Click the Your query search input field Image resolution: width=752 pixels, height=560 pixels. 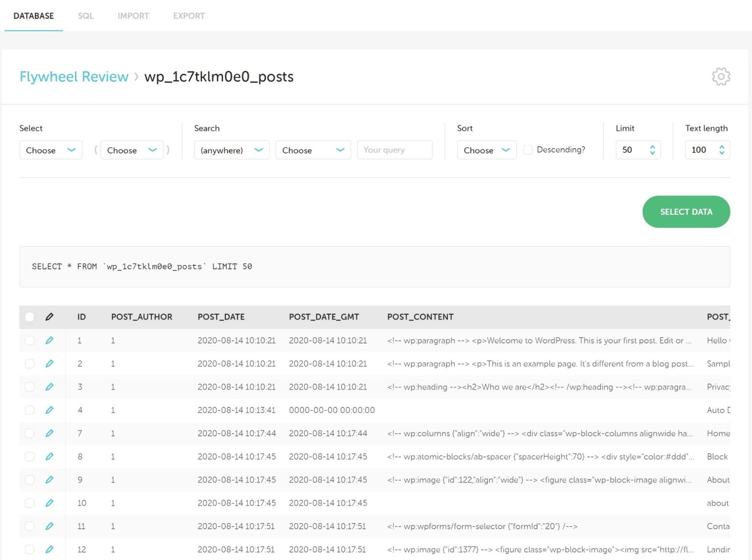coord(394,150)
